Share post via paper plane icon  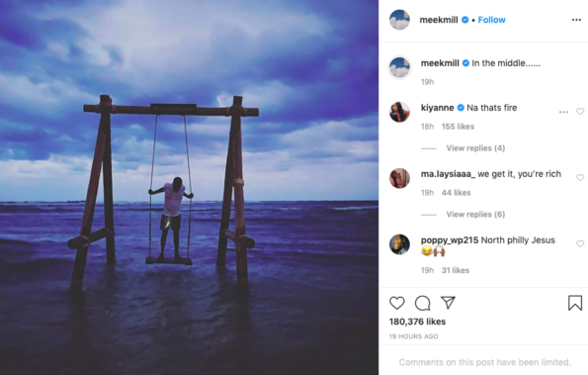point(448,303)
